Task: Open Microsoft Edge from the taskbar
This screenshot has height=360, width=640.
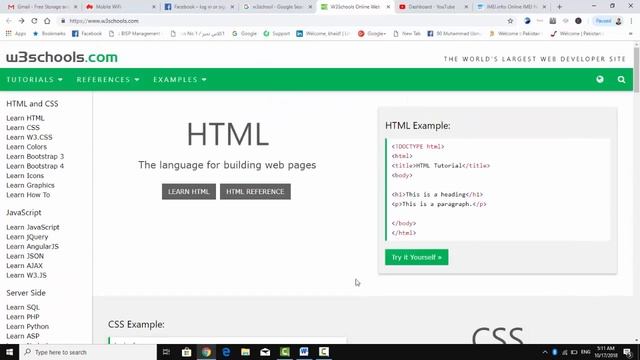Action: [x=226, y=352]
